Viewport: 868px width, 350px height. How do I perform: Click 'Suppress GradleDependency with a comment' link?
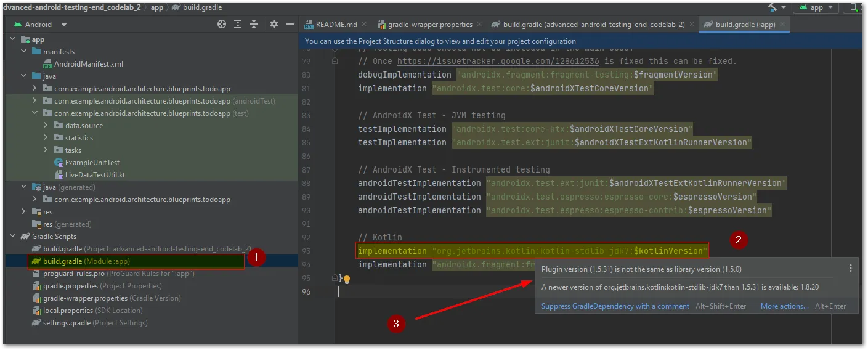(x=615, y=306)
